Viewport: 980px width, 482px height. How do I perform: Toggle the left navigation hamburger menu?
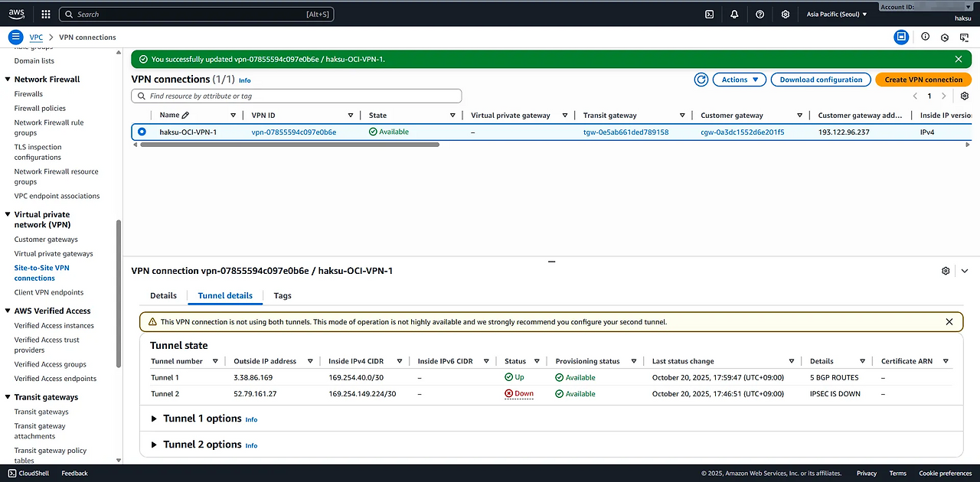tap(15, 37)
